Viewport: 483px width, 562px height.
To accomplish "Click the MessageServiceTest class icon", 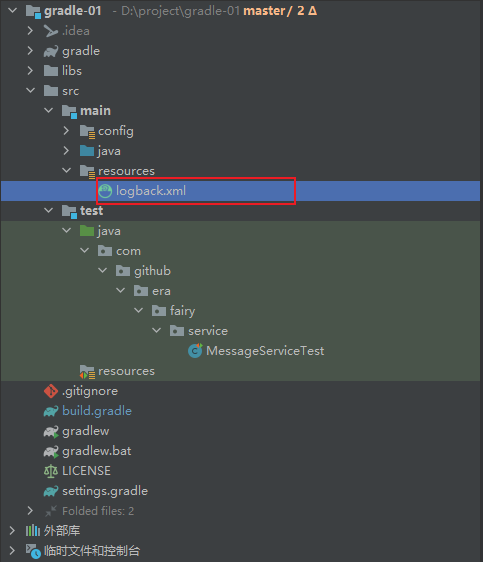I will coord(195,351).
